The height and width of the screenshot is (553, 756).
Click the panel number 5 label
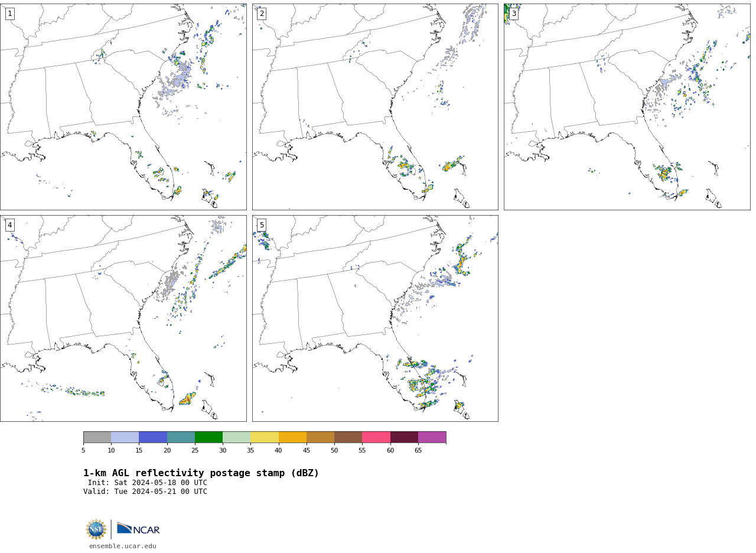pos(262,225)
